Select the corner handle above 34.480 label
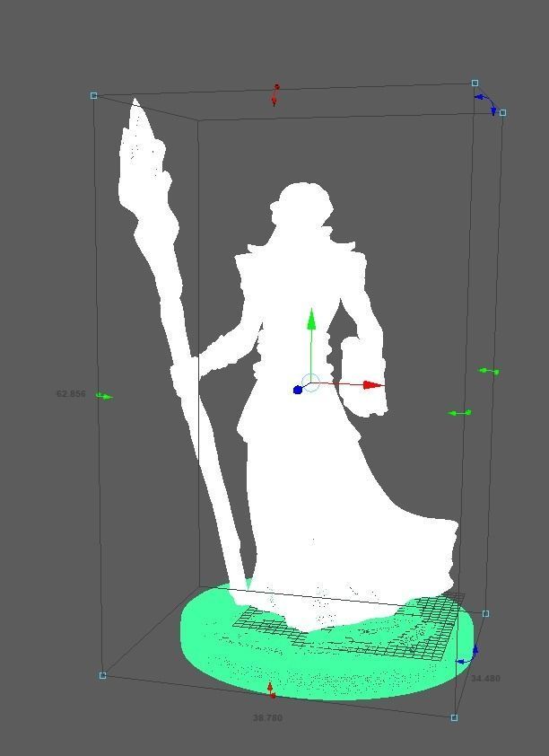549x756 pixels. pyautogui.click(x=485, y=613)
